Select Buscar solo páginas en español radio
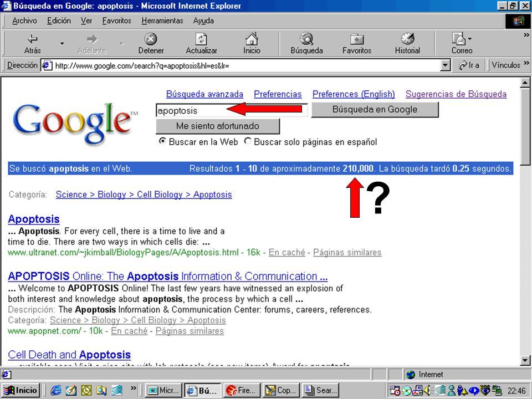 (248, 141)
